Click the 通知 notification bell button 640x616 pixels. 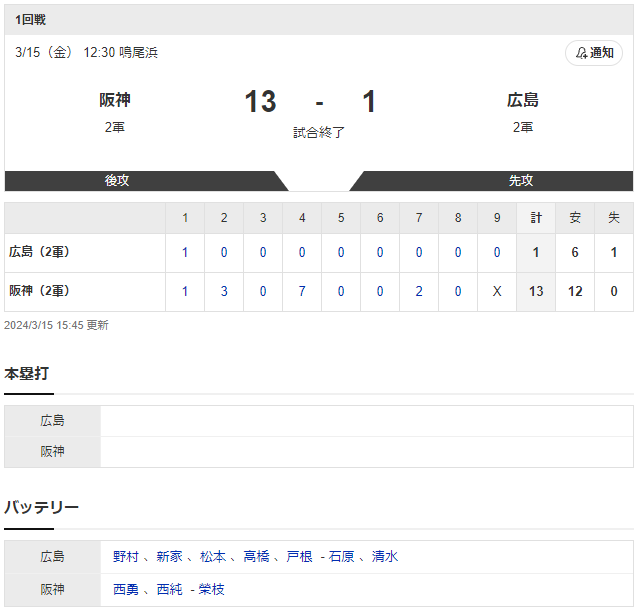click(x=596, y=53)
